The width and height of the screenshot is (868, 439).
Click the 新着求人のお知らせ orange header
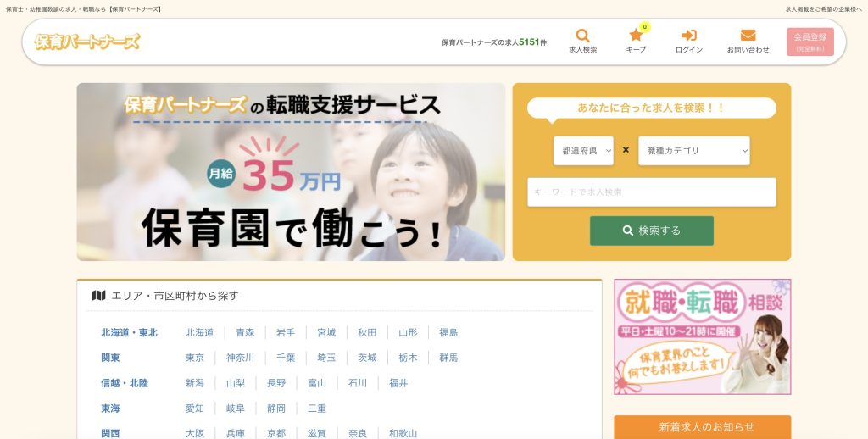click(703, 427)
